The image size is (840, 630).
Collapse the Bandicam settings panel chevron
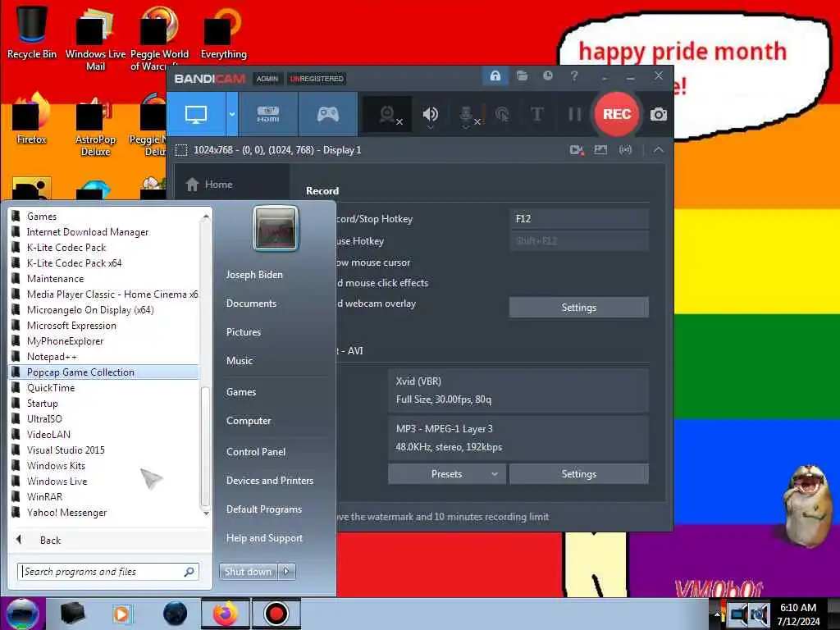pyautogui.click(x=659, y=150)
